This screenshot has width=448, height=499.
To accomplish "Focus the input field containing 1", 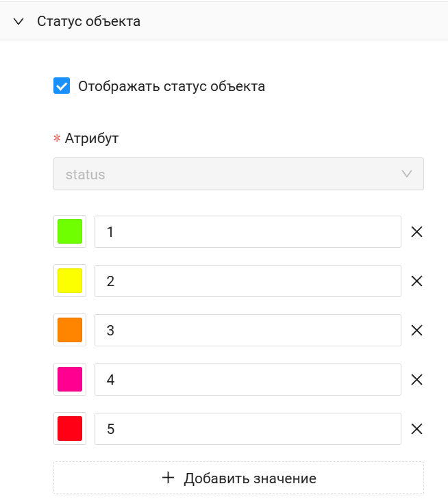I will (247, 232).
